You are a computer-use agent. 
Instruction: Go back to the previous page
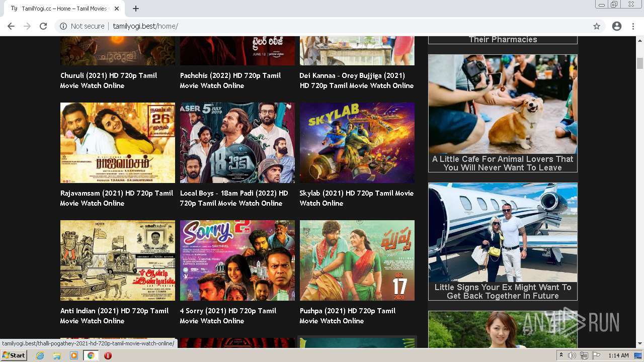pyautogui.click(x=11, y=26)
